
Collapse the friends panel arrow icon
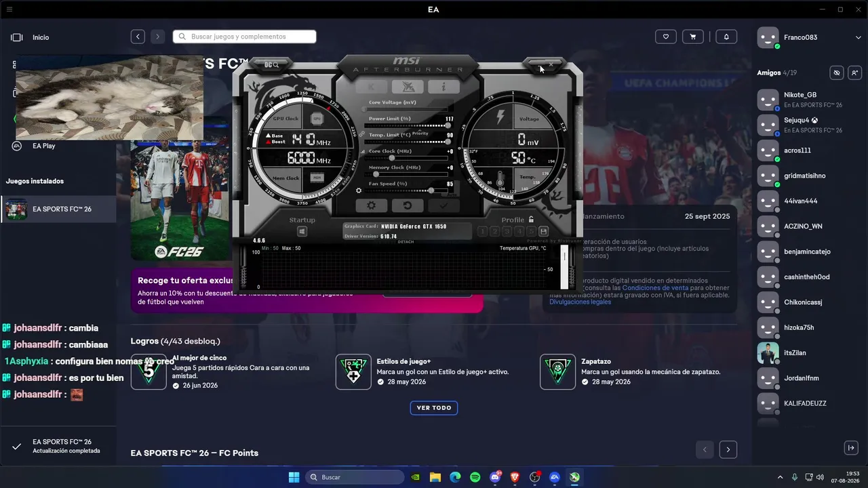point(851,448)
